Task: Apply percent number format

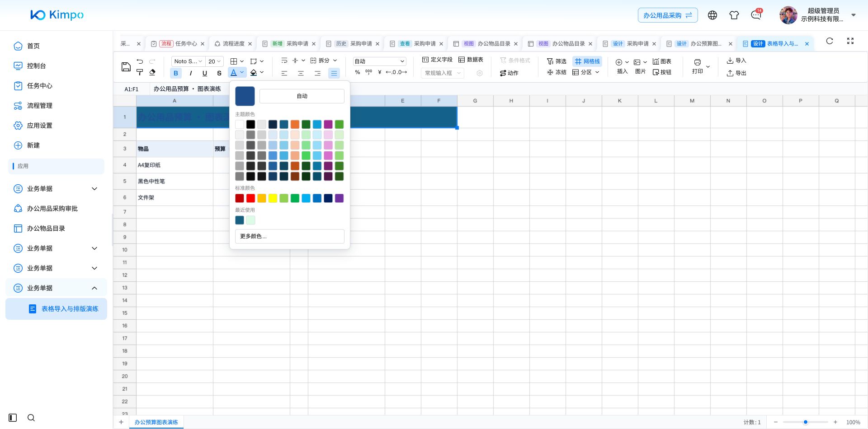Action: point(358,72)
